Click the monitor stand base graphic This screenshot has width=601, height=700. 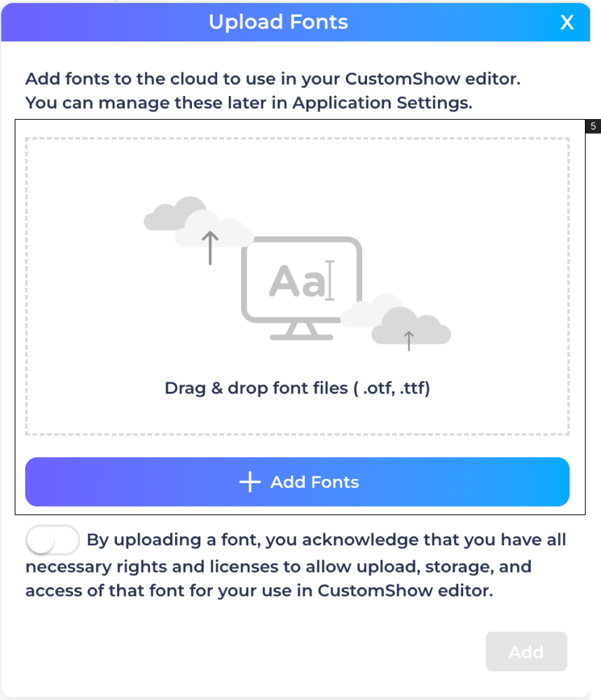pyautogui.click(x=302, y=331)
